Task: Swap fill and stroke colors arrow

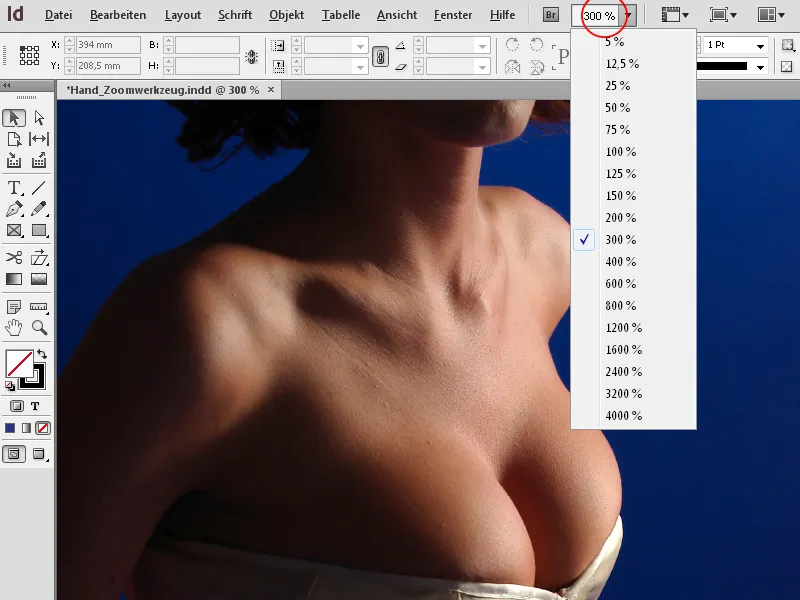Action: coord(42,354)
